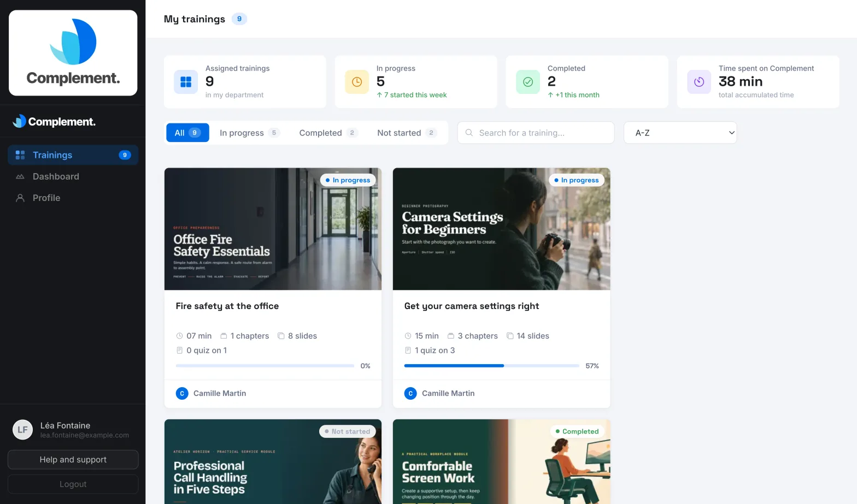Open Professional Call Handling thumbnail
Image resolution: width=857 pixels, height=504 pixels.
point(273,461)
